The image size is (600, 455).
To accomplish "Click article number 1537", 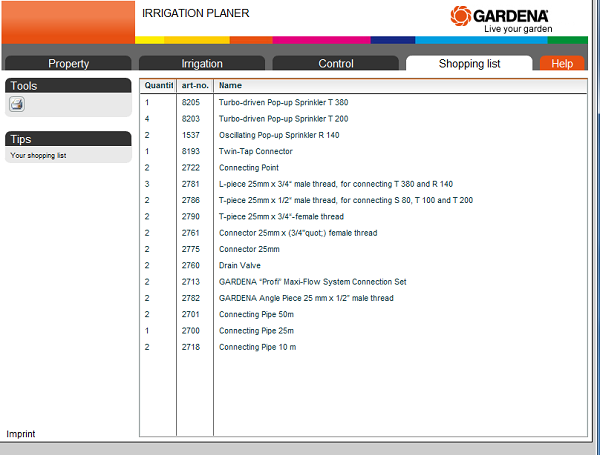I will coord(191,135).
